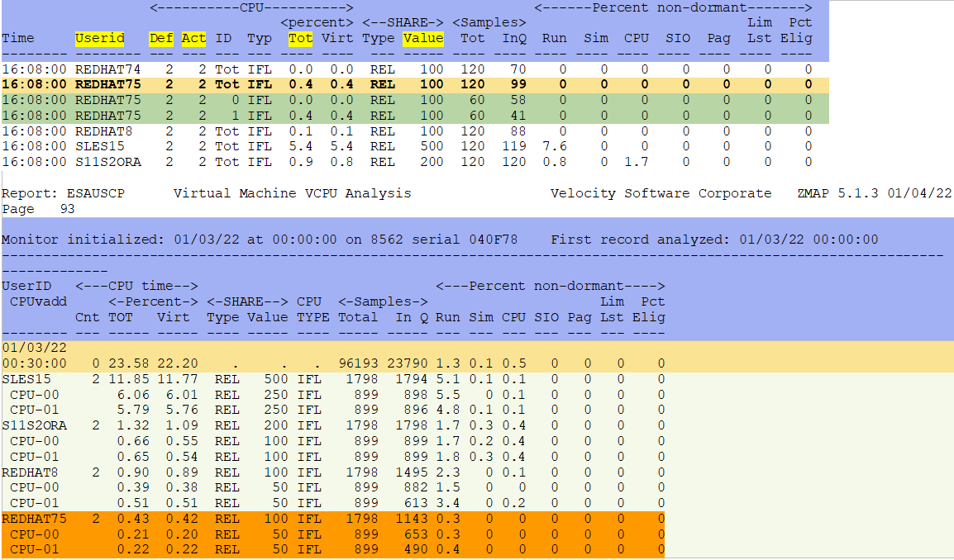The height and width of the screenshot is (560, 954).
Task: Click the REDHAT8 userid at 16:08:00
Action: tap(103, 131)
